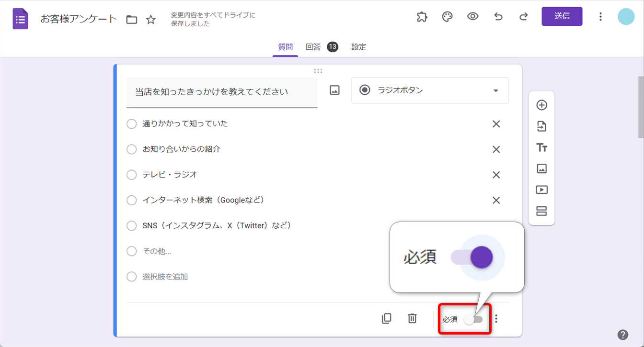Open the form's top-right more options menu
Viewport: 644px width, 347px height.
coord(600,17)
